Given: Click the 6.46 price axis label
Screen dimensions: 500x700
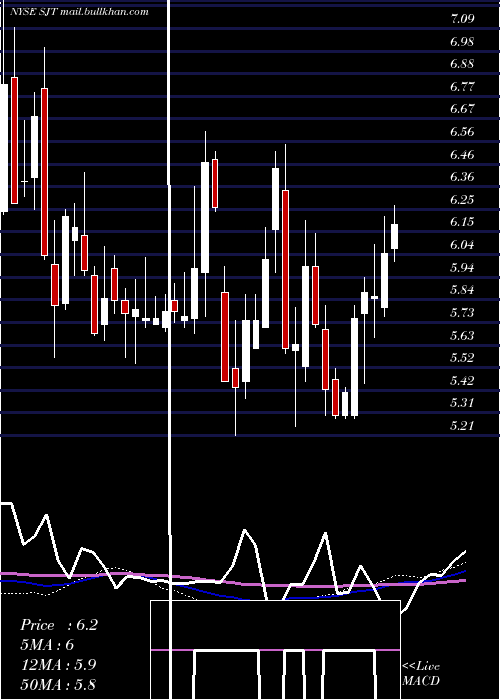Looking at the screenshot, I should tap(462, 154).
